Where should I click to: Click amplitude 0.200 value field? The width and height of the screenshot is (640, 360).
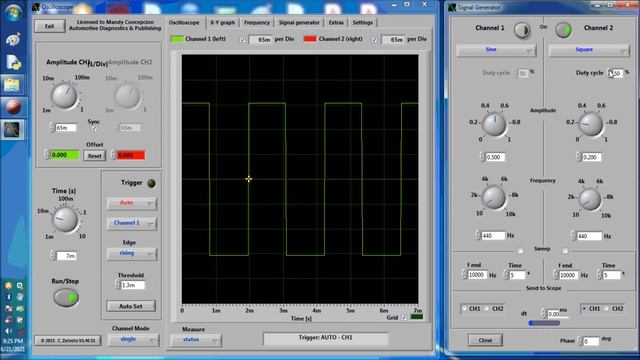pyautogui.click(x=592, y=157)
